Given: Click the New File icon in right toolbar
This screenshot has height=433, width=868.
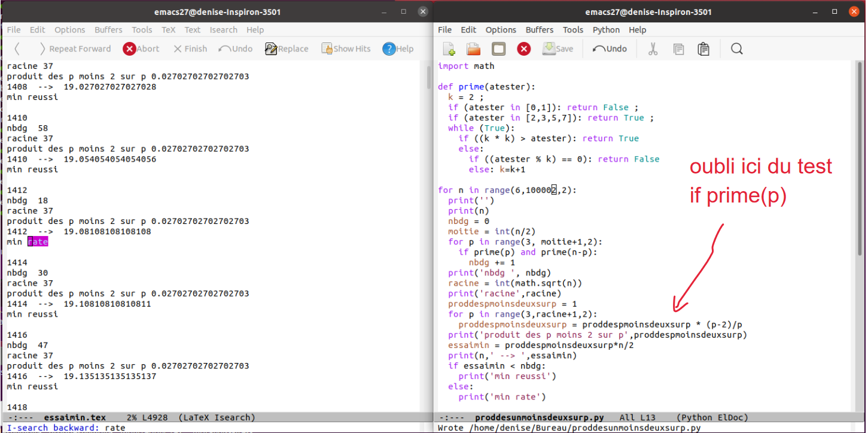Looking at the screenshot, I should pyautogui.click(x=449, y=49).
